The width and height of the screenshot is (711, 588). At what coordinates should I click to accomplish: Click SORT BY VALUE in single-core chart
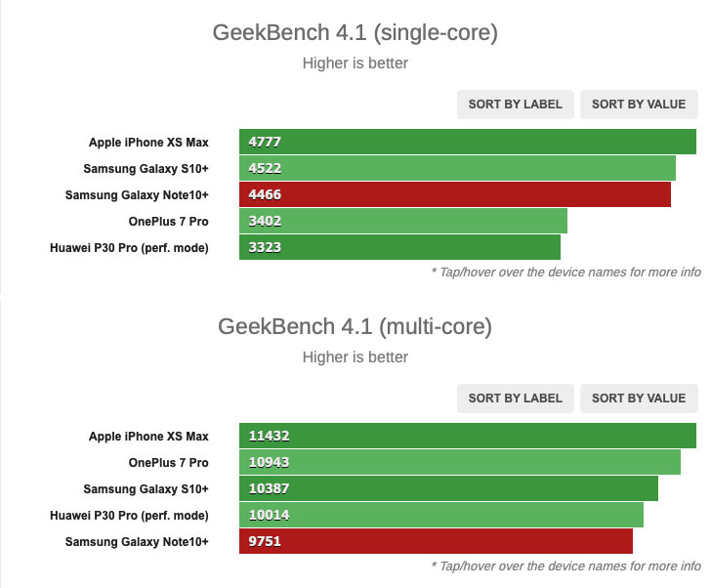(639, 105)
